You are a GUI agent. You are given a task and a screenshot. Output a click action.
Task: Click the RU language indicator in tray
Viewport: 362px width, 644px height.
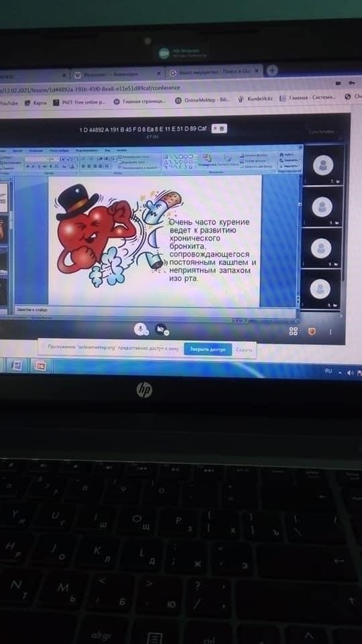coord(328,371)
